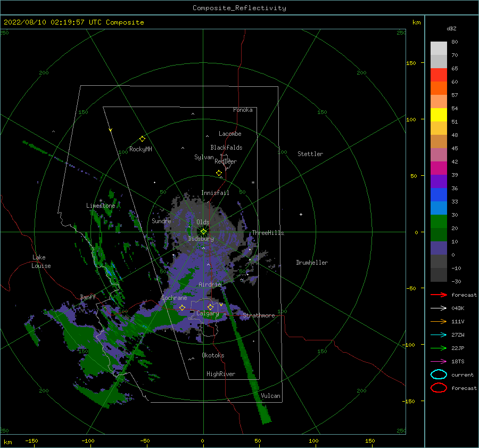Image resolution: width=479 pixels, height=448 pixels.
Task: Select the cyan 27ZW arrow legend icon
Action: (439, 335)
